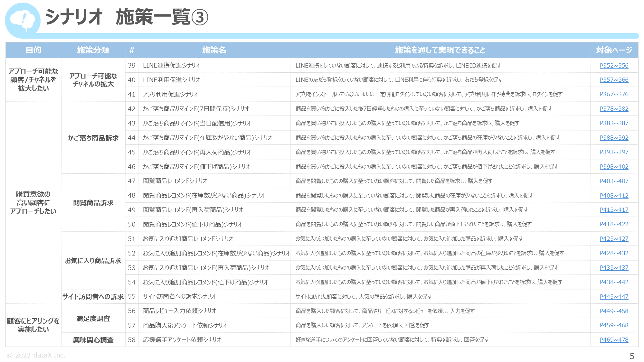The width and height of the screenshot is (644, 362).
Task: Click the 閲覧商品訴求 category cell
Action: 93,203
